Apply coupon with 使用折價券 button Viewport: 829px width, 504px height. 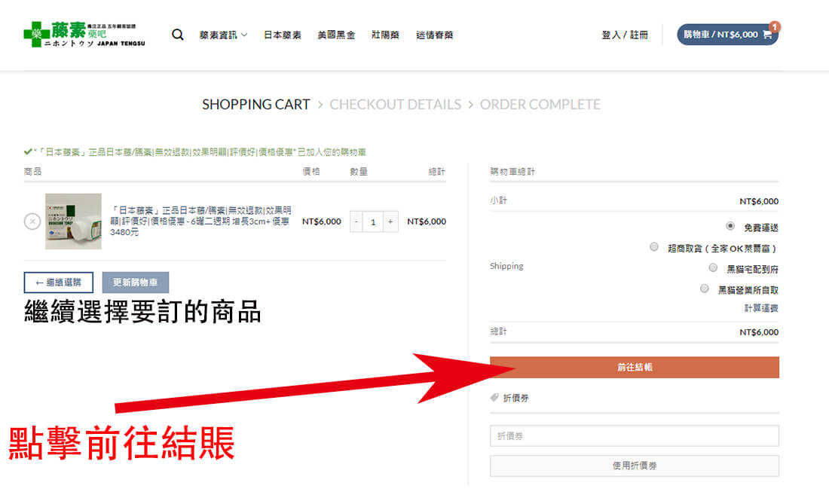(x=635, y=466)
